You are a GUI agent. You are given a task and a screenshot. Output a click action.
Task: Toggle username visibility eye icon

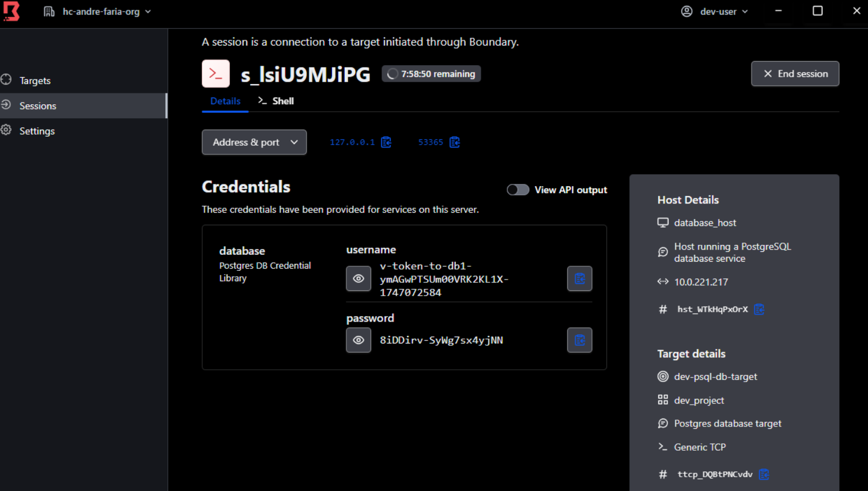[x=358, y=279]
